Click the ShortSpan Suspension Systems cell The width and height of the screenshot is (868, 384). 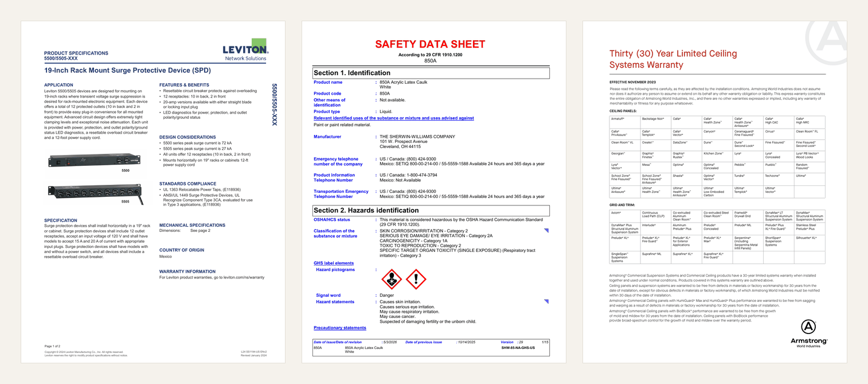779,243
